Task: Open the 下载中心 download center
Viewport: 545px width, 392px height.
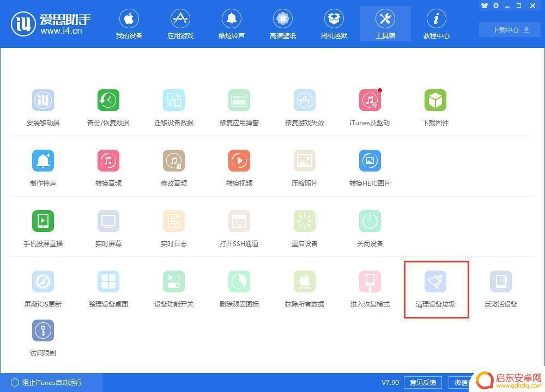Action: (x=510, y=30)
